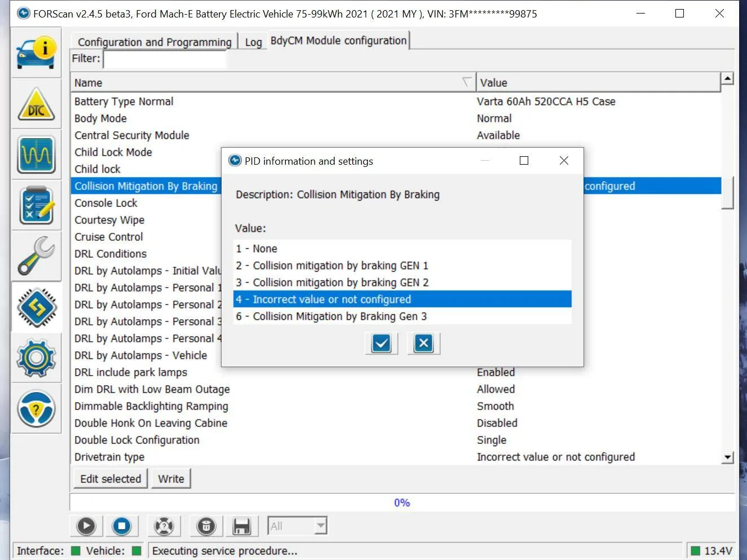Confirm the PID dialog with checkmark button
The height and width of the screenshot is (560, 747).
(382, 343)
